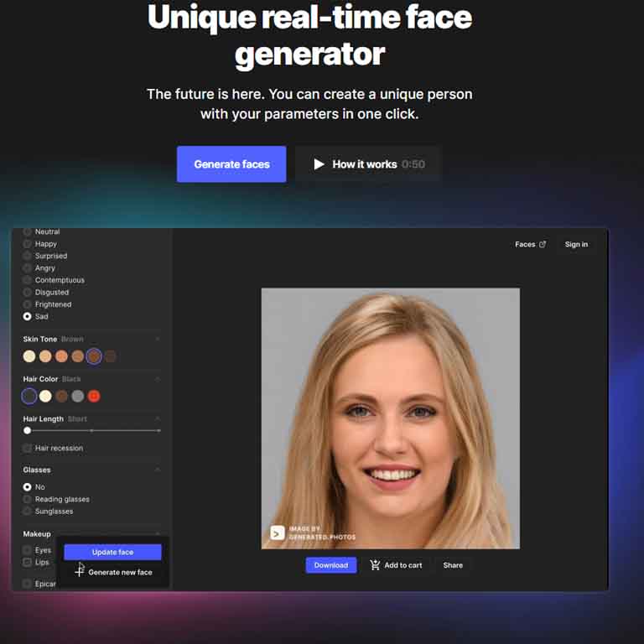
Task: Download the generated face image
Action: [x=330, y=565]
